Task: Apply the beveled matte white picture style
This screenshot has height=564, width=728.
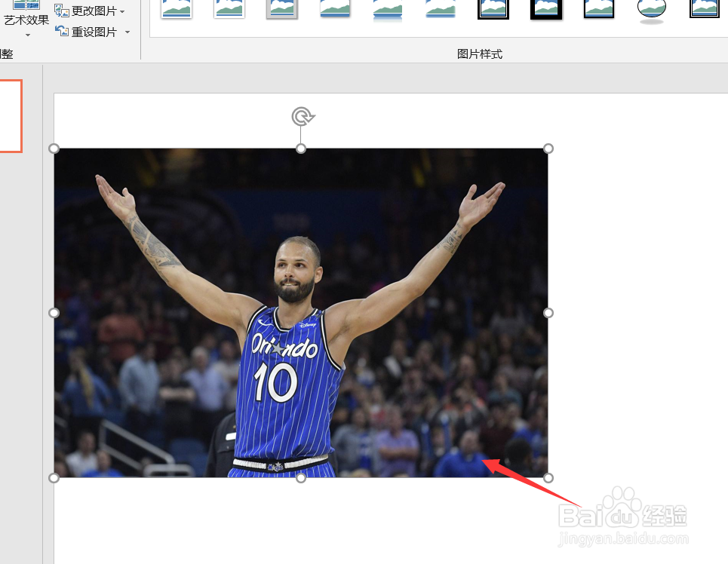Action: [x=229, y=8]
